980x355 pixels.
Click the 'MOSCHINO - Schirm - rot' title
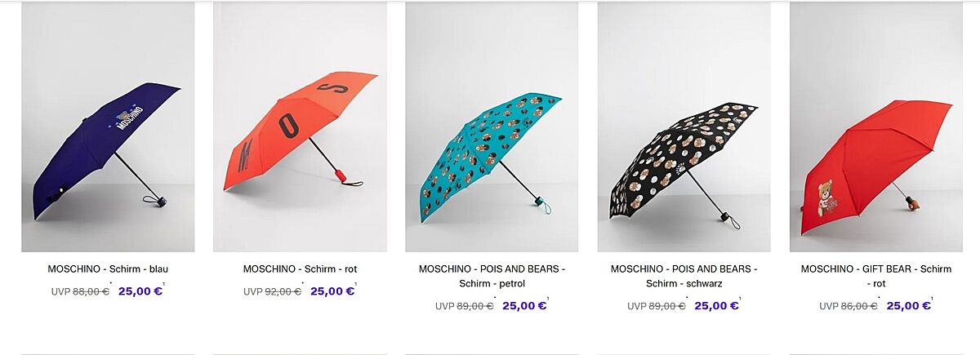[300, 268]
